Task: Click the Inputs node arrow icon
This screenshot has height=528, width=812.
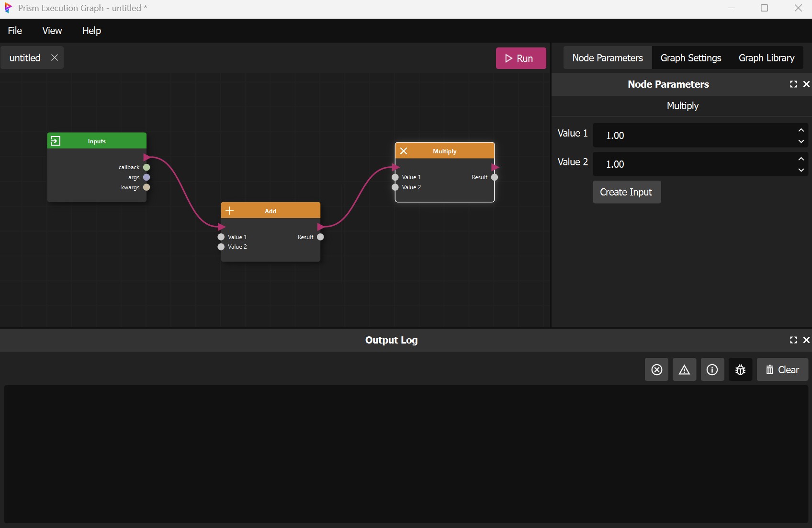Action: pyautogui.click(x=56, y=141)
